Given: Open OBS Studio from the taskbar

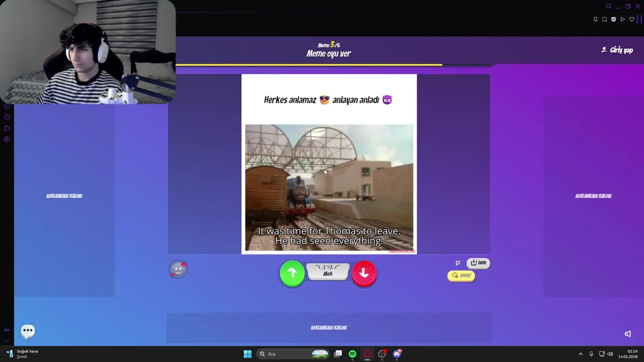Looking at the screenshot, I should click(x=382, y=354).
